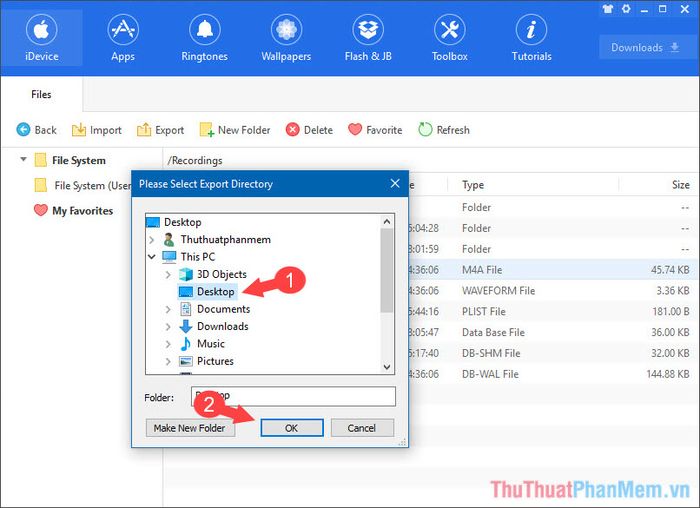This screenshot has width=700, height=508.
Task: Create a New Folder from the toolbar
Action: tap(235, 130)
